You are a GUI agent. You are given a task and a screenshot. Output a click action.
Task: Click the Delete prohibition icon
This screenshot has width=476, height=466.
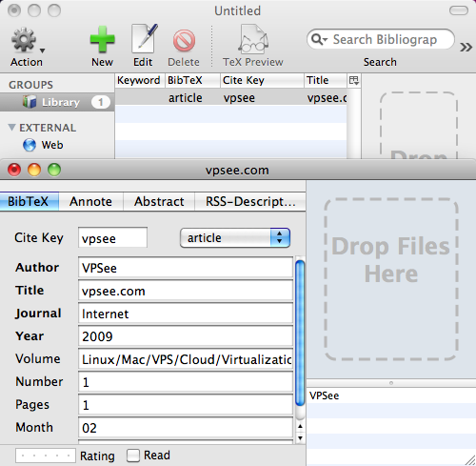click(184, 41)
